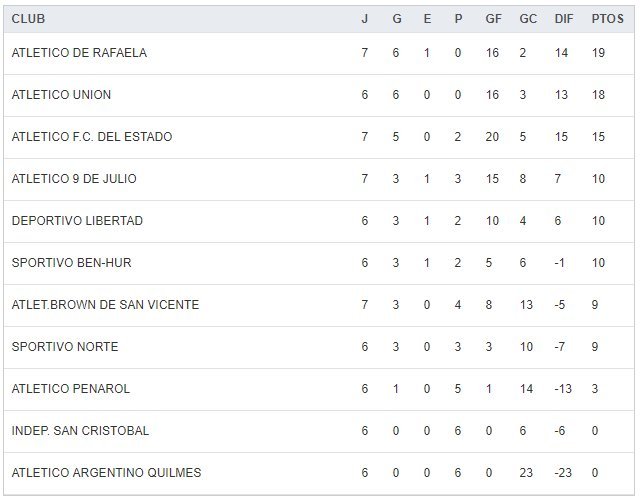Click the E draws column header

427,19
